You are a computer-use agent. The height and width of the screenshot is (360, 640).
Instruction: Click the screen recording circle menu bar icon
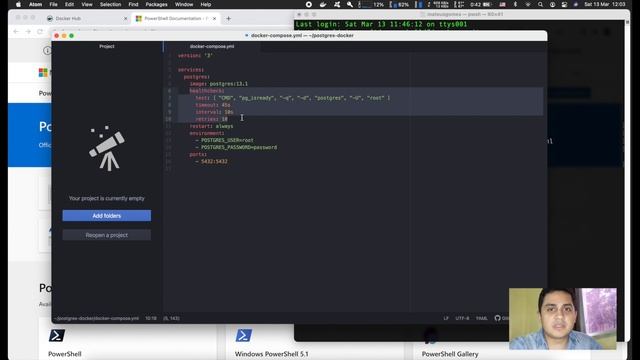309,4
